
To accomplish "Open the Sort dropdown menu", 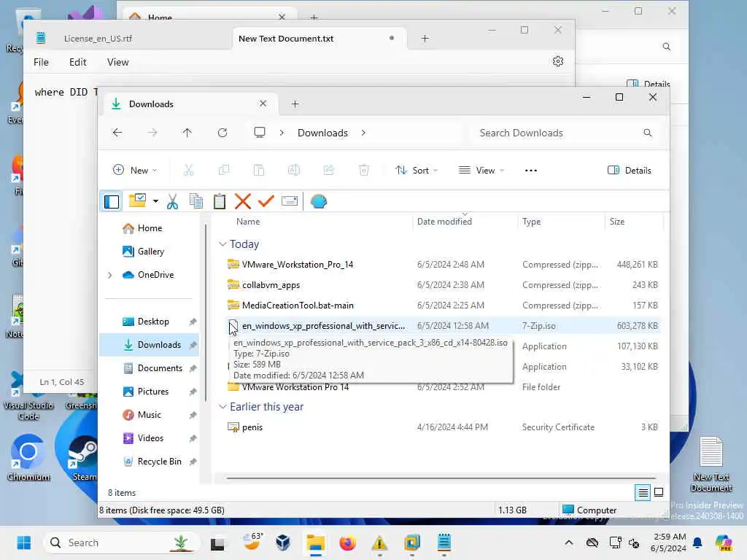I will (x=417, y=170).
